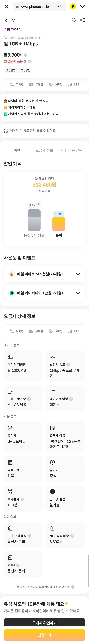This screenshot has height=644, width=89.
Task: Switch to the 자주 묻는 질문 tab
Action: pyautogui.click(x=71, y=150)
